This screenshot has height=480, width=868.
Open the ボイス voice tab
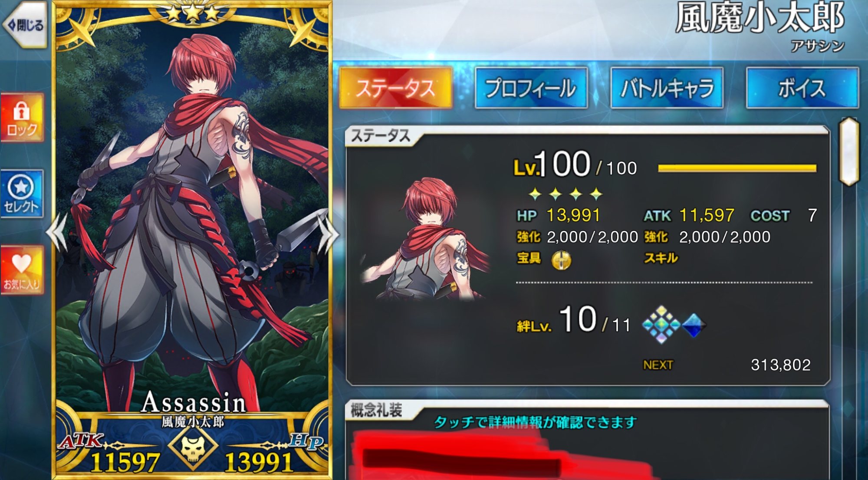click(802, 88)
